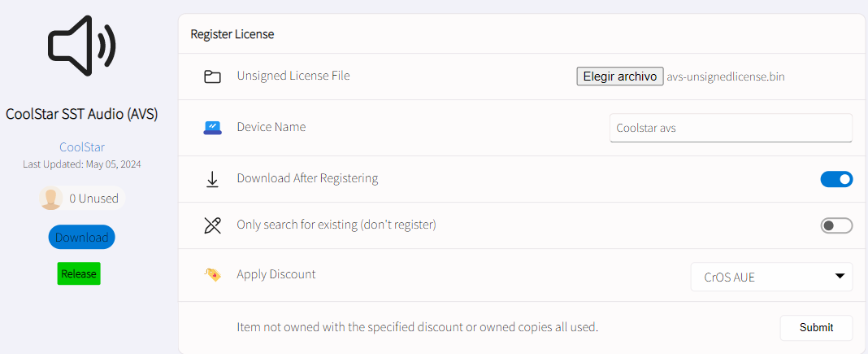The width and height of the screenshot is (868, 354).
Task: Click the download arrow icon
Action: pos(212,179)
